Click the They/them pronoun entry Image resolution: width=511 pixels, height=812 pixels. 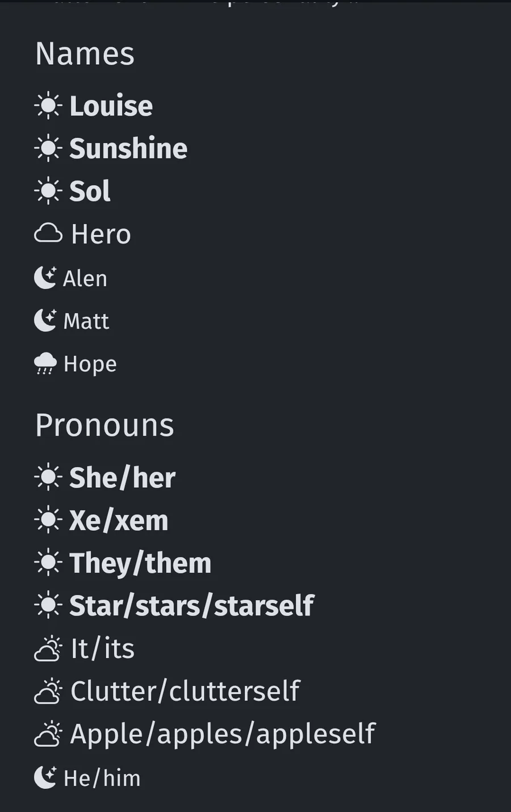coord(140,563)
